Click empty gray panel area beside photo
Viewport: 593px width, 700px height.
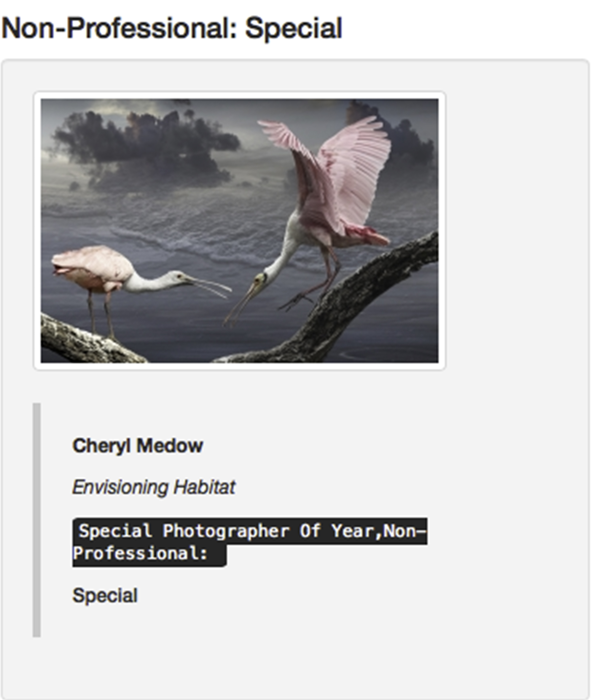point(515,231)
